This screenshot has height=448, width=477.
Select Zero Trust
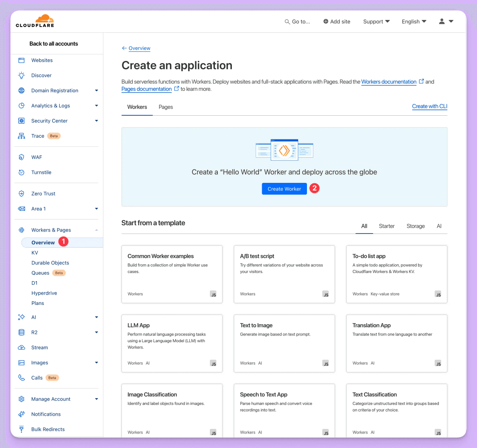[43, 193]
